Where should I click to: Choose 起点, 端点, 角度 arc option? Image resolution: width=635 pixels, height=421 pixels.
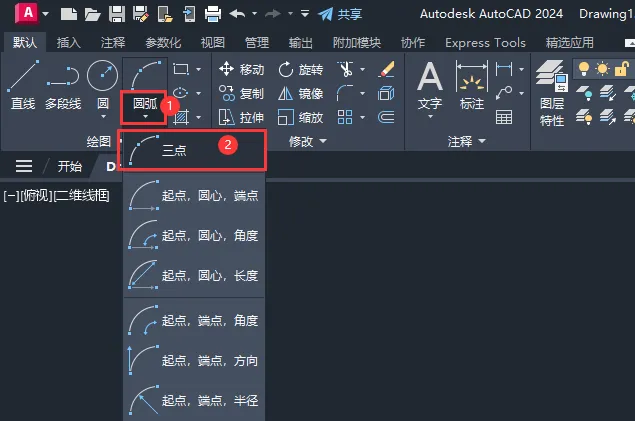[194, 321]
